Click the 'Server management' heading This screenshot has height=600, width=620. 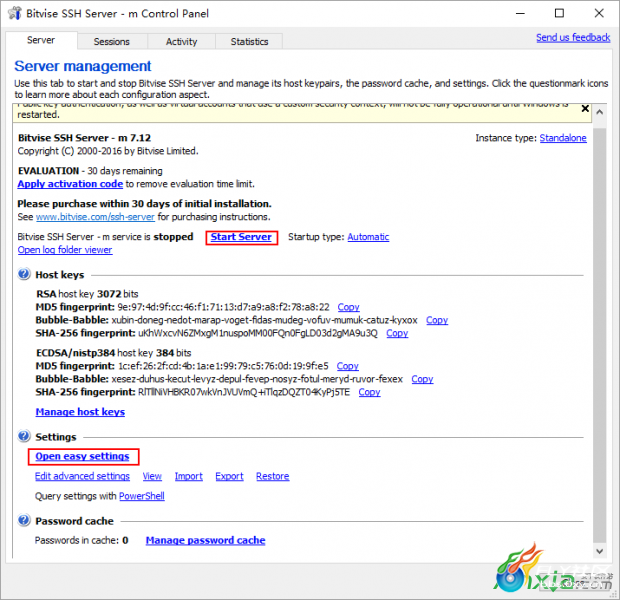click(83, 66)
